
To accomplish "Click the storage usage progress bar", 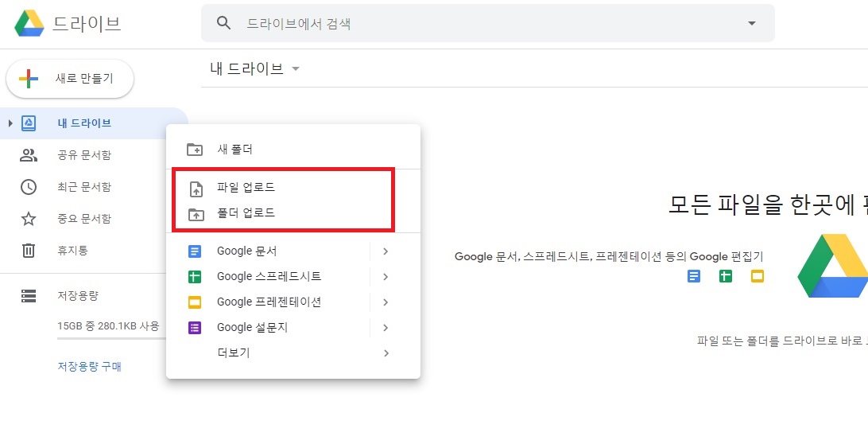I will coord(112,337).
